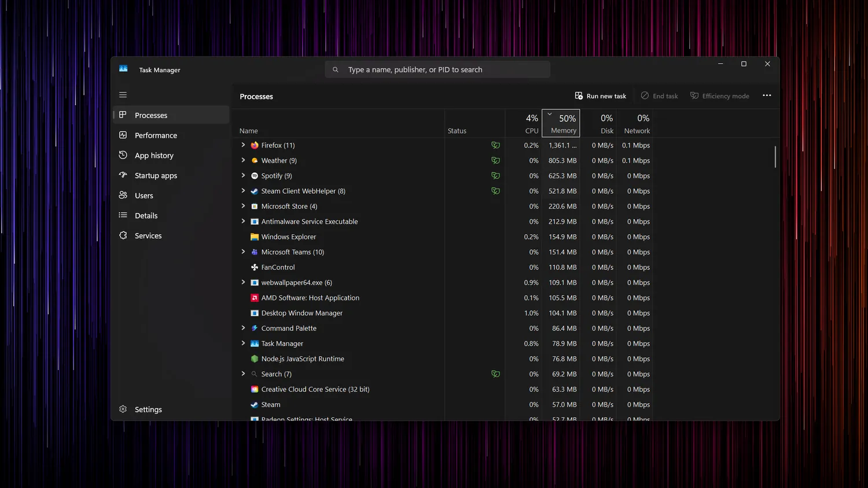Image resolution: width=868 pixels, height=488 pixels.
Task: Click the Node.js JavaScript Runtime icon
Action: point(255,359)
